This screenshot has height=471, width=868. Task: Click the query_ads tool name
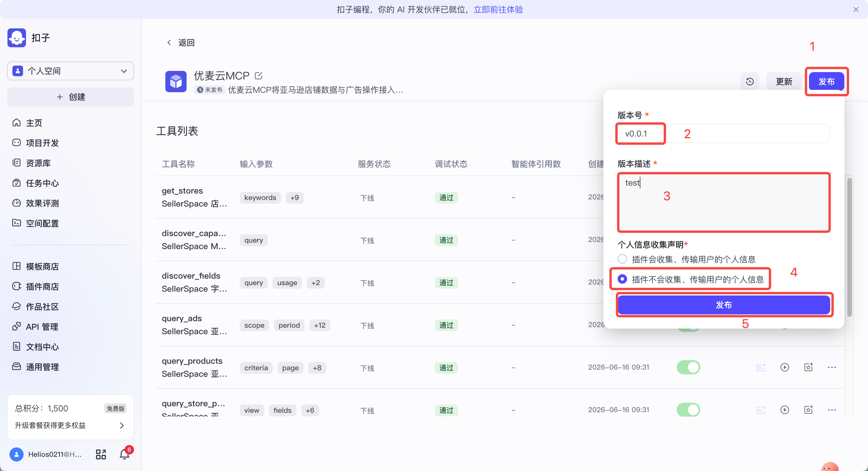[x=182, y=318]
